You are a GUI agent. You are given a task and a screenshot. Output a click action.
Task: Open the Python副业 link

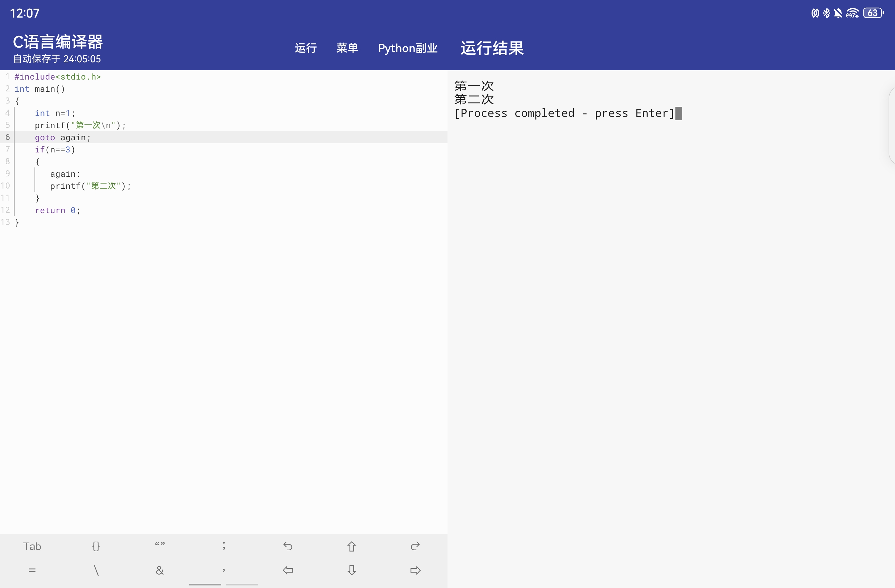pyautogui.click(x=408, y=48)
